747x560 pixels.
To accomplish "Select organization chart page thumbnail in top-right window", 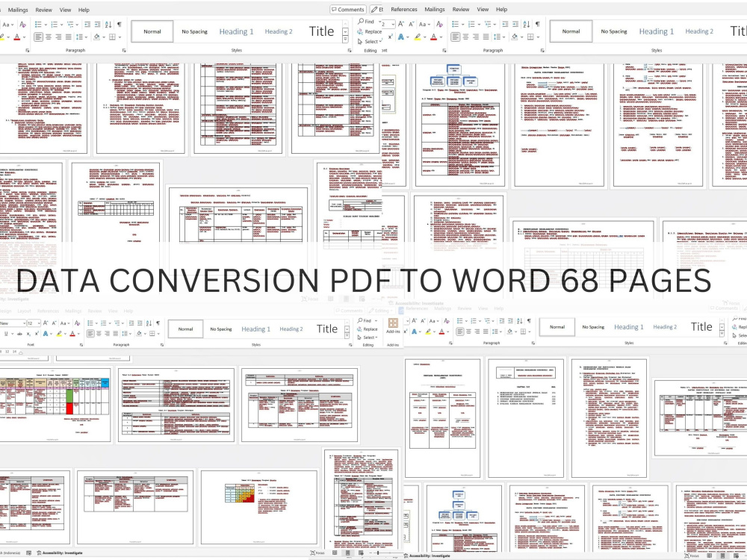I will (x=459, y=125).
